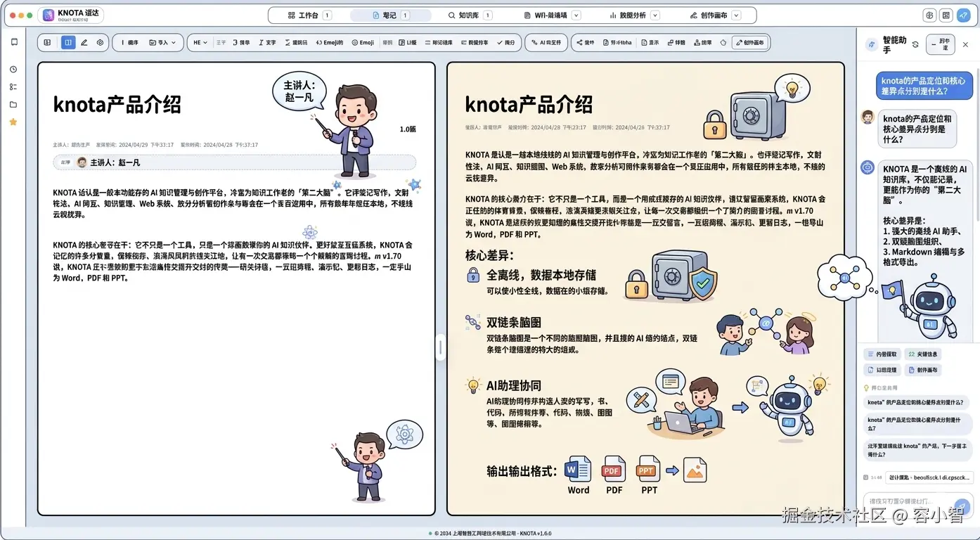980x540 pixels.
Task: Click the divider handle between the two note panes
Action: 441,347
